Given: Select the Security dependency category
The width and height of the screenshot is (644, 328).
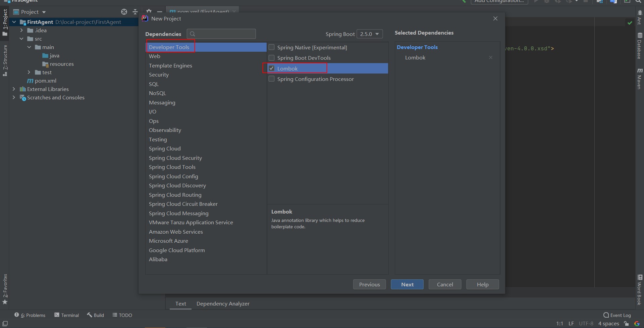Looking at the screenshot, I should [x=206, y=75].
